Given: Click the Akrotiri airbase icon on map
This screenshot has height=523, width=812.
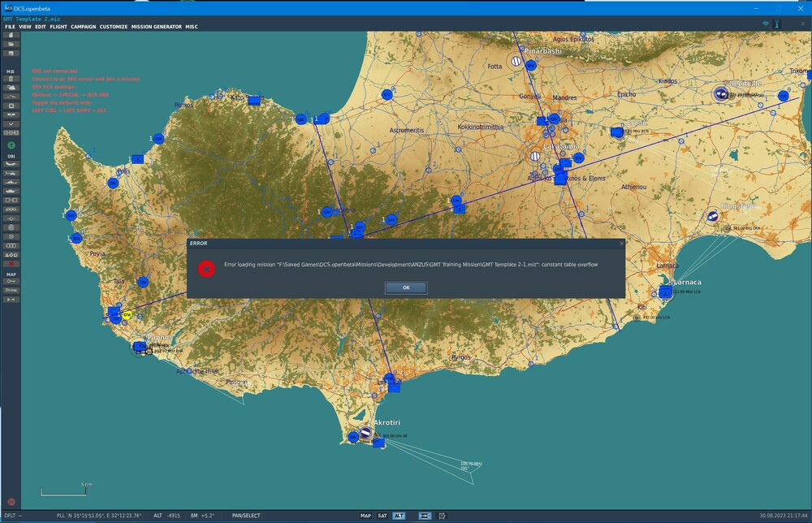Looking at the screenshot, I should 365,433.
